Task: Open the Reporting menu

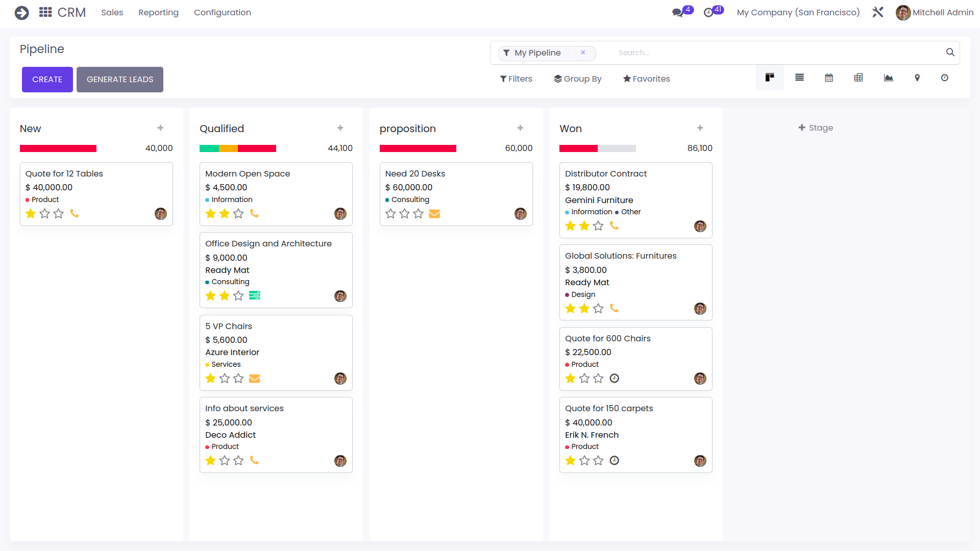Action: pos(158,12)
